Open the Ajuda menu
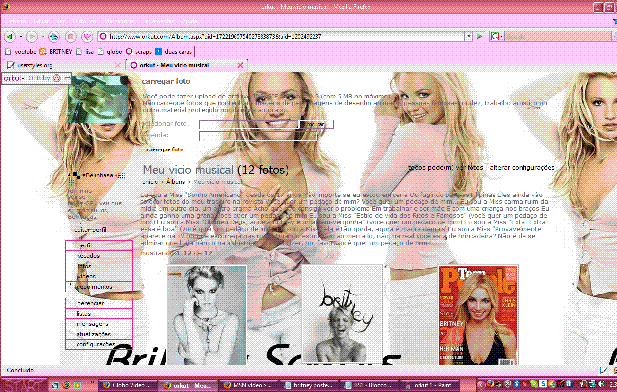 190,21
